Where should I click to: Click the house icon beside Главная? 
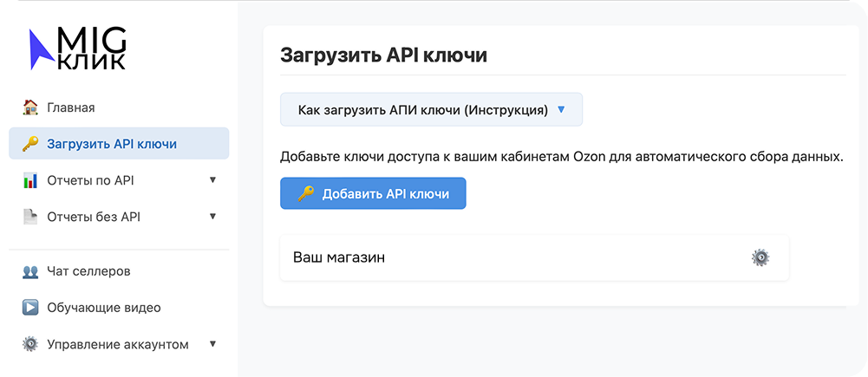click(x=30, y=107)
